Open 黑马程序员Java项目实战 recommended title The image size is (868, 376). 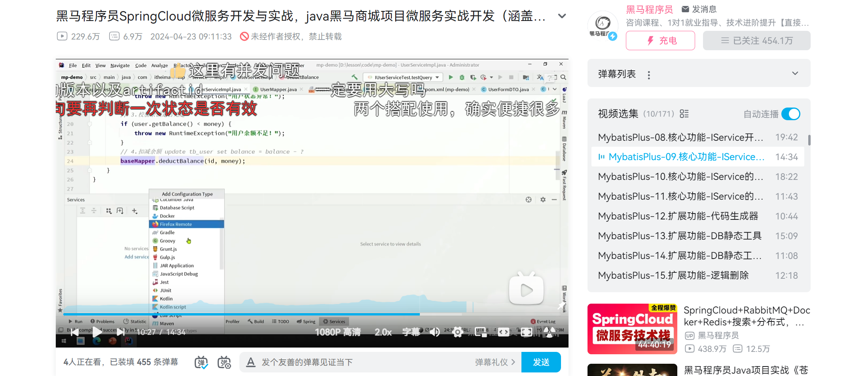pos(747,370)
